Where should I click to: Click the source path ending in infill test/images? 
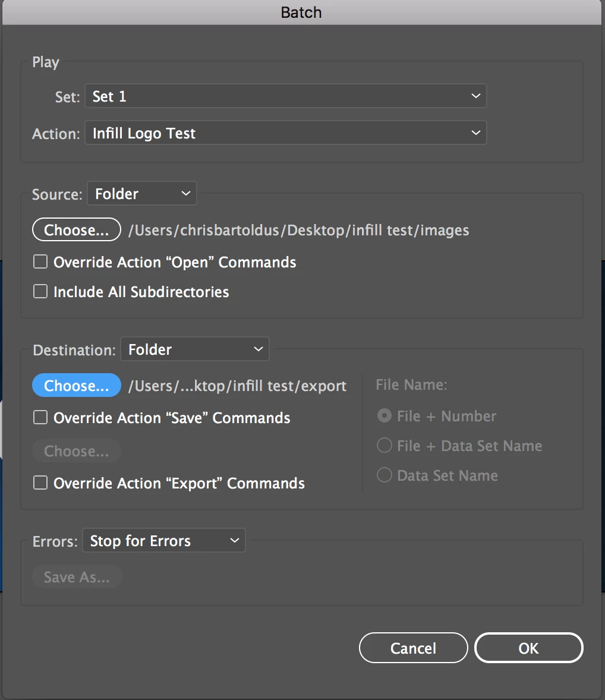(x=299, y=230)
